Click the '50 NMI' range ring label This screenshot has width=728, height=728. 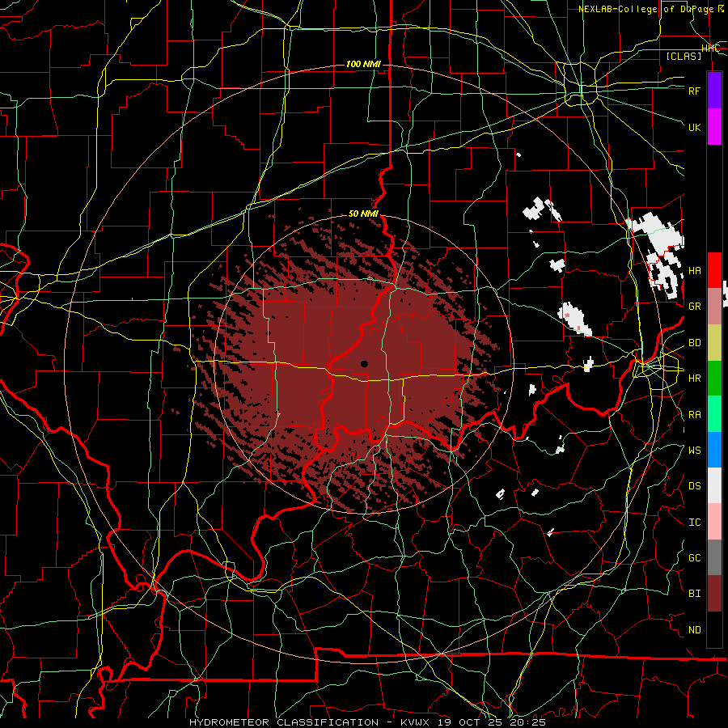(363, 214)
